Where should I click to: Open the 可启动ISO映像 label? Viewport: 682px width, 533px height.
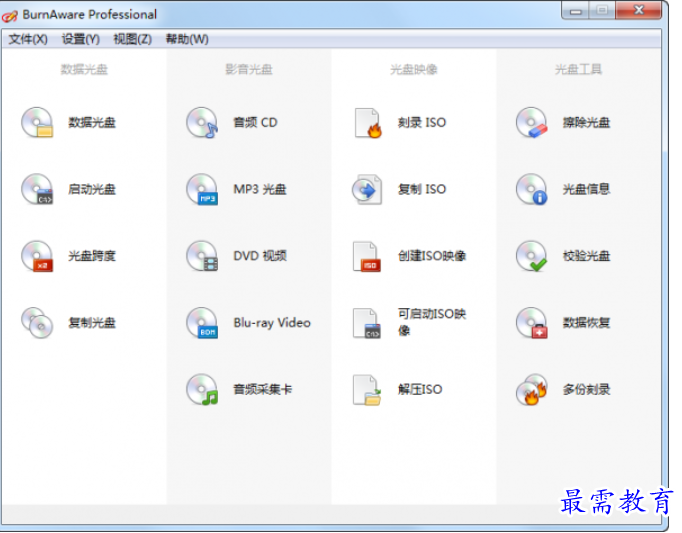pos(432,322)
